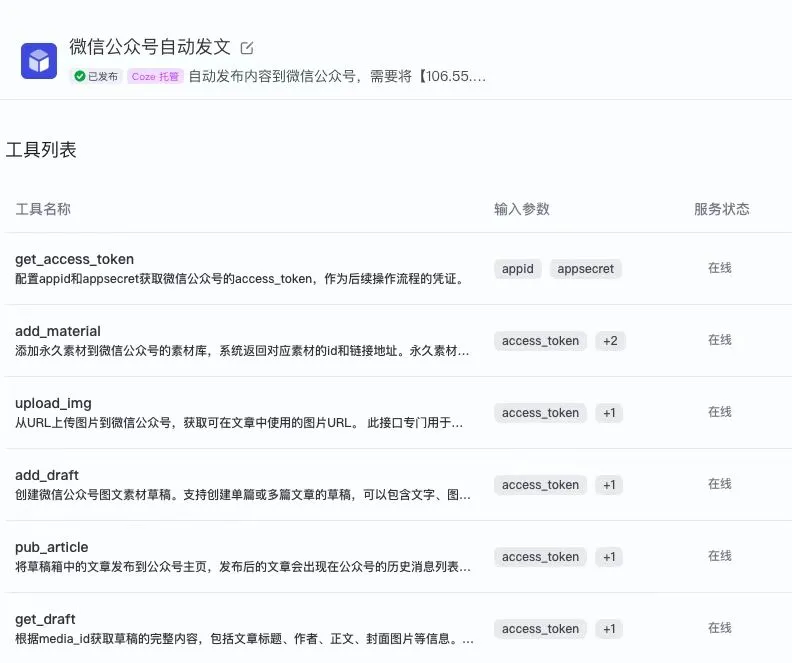Expand the +1 parameters for upload_img
Image resolution: width=792 pixels, height=663 pixels.
coord(609,413)
